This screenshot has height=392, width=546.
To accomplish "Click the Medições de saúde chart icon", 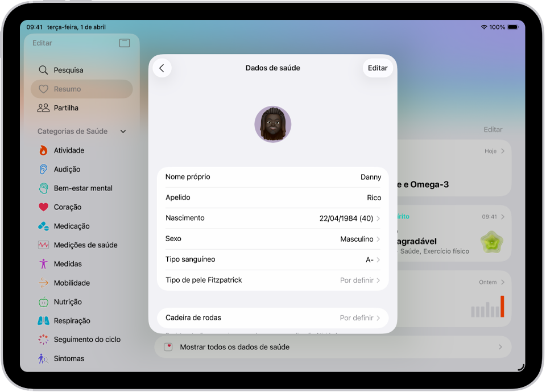I will tap(43, 245).
